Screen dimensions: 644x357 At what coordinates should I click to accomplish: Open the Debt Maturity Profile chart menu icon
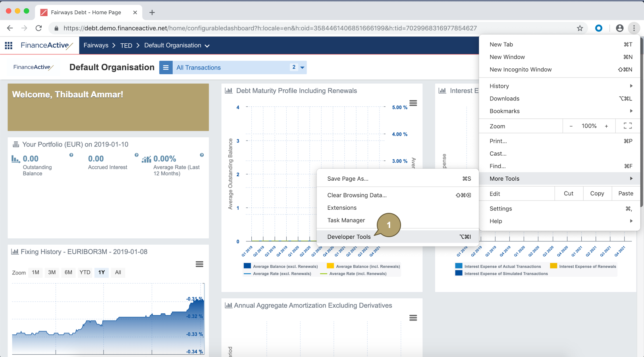coord(413,103)
